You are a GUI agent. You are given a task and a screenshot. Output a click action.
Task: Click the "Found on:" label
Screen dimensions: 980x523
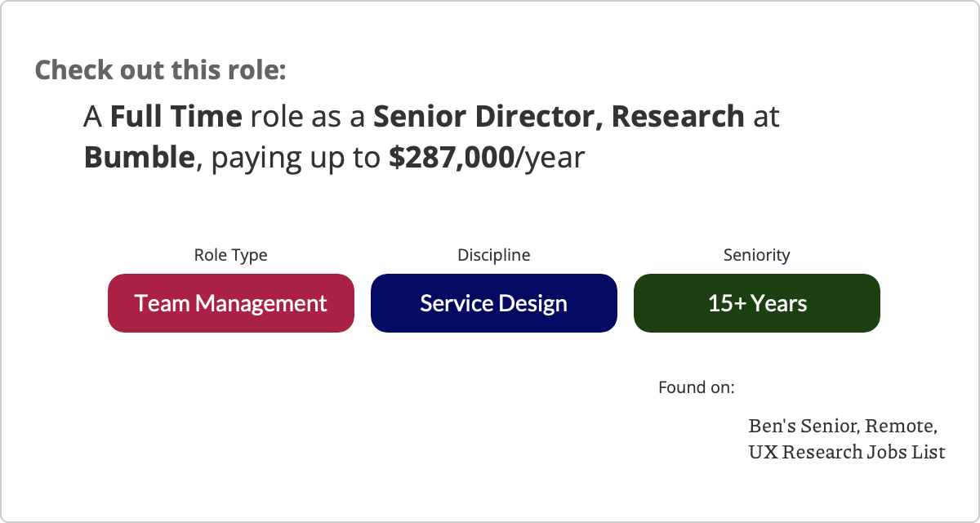[696, 387]
